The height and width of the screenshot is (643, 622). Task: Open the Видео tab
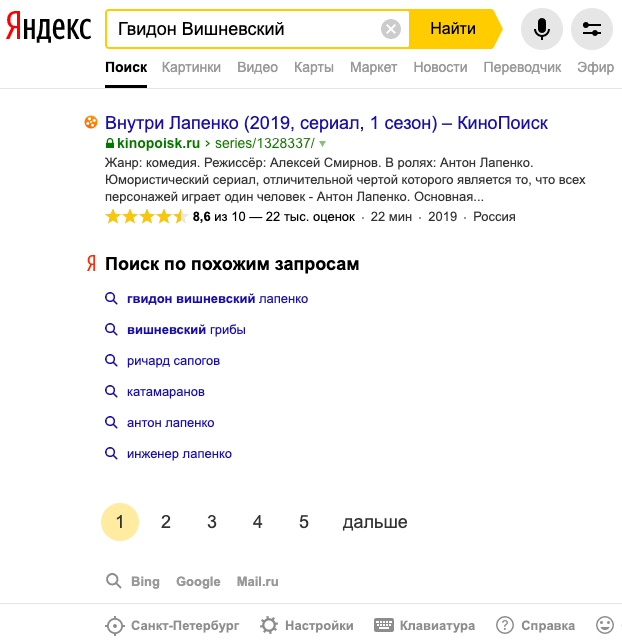tap(257, 67)
